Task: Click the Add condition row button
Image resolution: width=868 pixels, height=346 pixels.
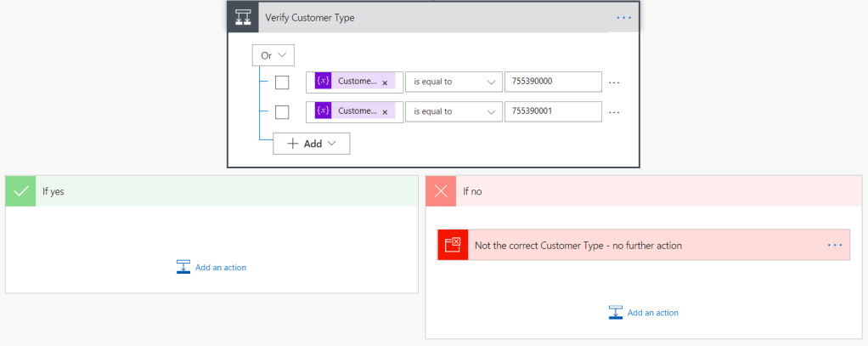Action: click(x=312, y=144)
